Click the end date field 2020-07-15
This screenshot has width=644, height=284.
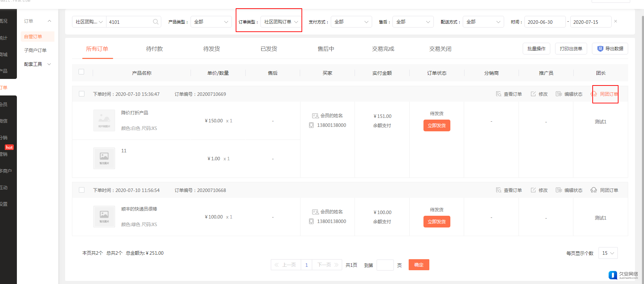tap(591, 22)
